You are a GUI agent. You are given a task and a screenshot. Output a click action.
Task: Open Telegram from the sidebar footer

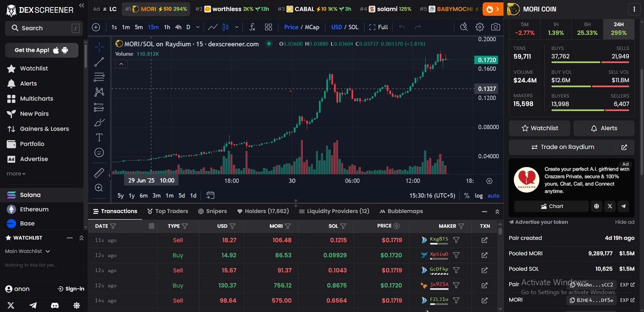(33, 305)
